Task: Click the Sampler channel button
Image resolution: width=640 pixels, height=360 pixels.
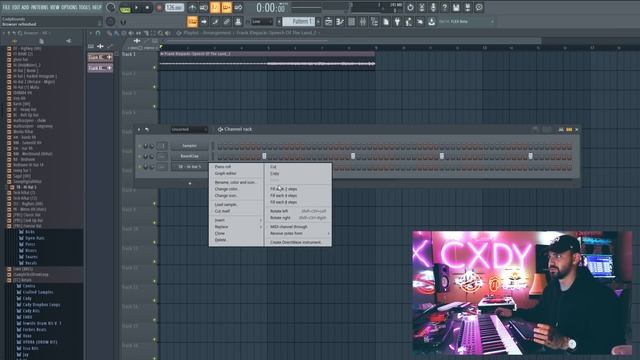Action: [189, 146]
